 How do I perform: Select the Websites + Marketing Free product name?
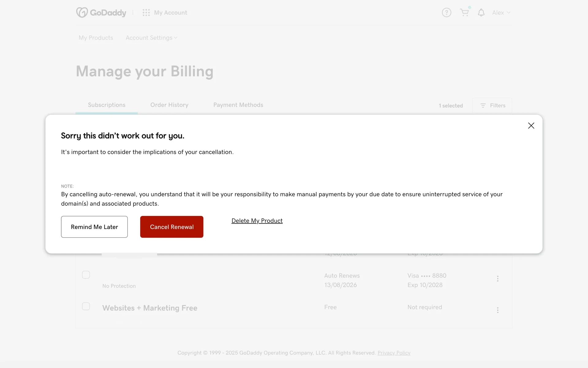tap(150, 308)
